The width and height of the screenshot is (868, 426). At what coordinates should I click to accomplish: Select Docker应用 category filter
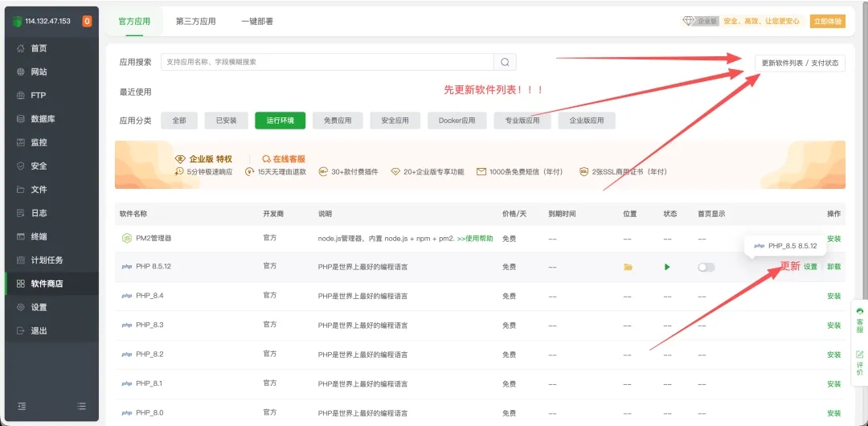click(x=457, y=121)
